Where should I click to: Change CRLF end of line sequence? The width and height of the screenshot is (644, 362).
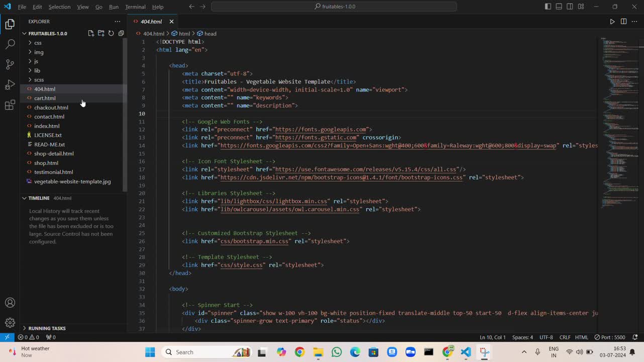(x=565, y=337)
